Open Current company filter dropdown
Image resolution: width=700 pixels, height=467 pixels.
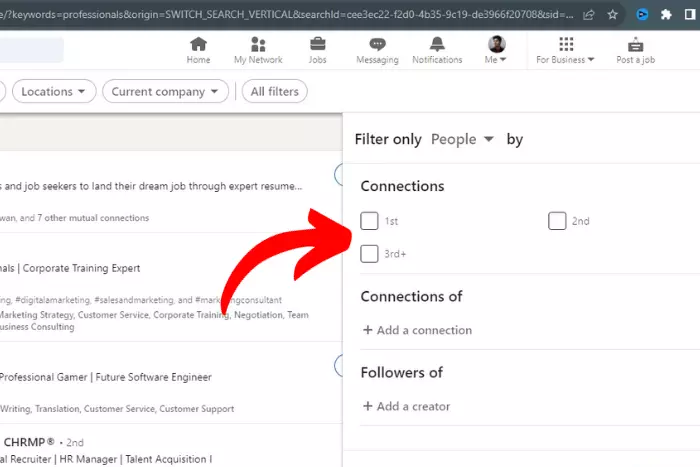coord(165,92)
